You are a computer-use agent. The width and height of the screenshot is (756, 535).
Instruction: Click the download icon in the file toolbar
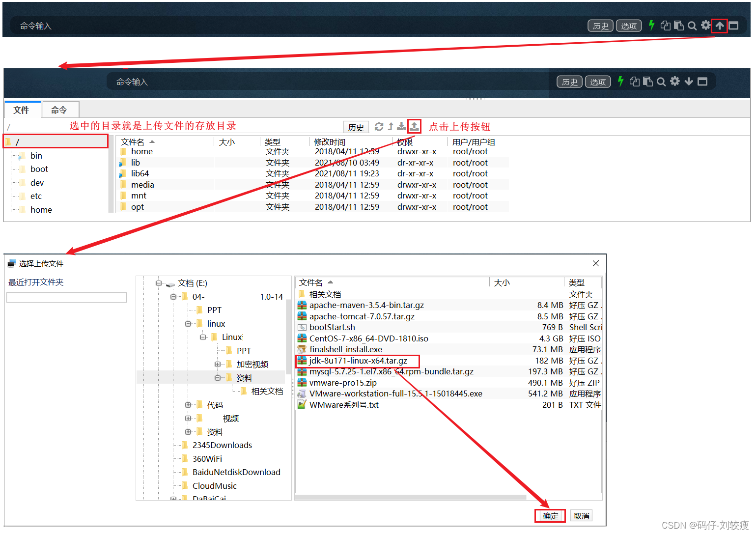coord(401,127)
